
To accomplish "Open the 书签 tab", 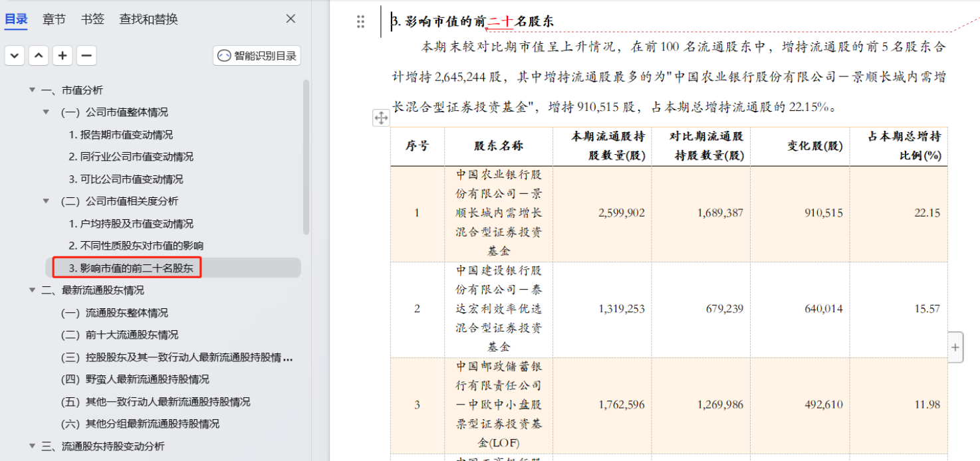I will coord(92,19).
